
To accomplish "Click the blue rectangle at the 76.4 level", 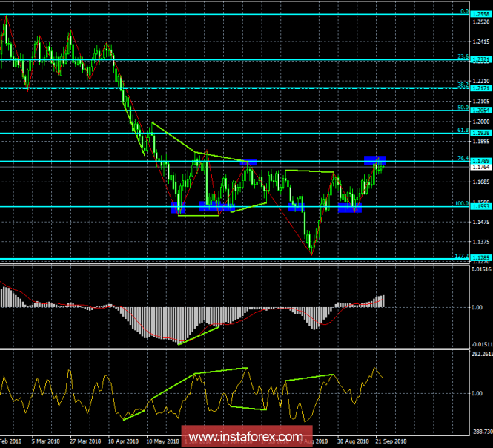I will (x=374, y=159).
